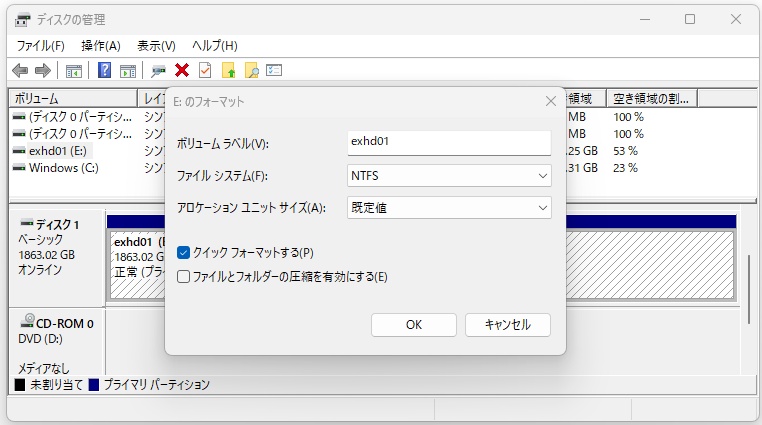Viewport: 762px width, 425px height.
Task: Click the CD-ROM 0 disc icon
Action: pos(28,321)
